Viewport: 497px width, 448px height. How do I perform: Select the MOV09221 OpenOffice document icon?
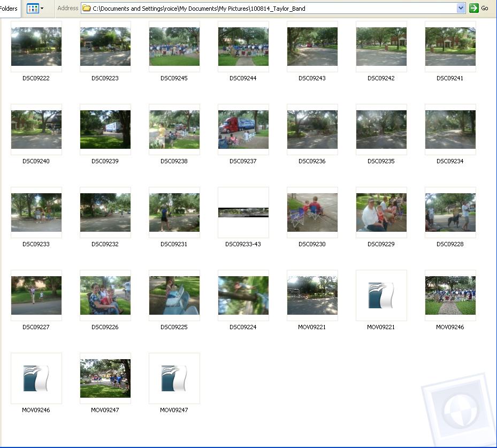point(381,295)
